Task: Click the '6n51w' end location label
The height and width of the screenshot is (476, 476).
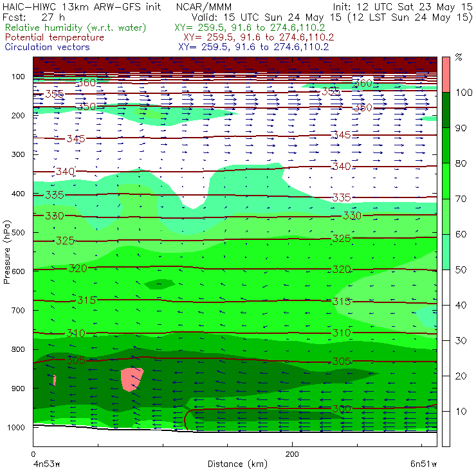Action: (x=423, y=464)
